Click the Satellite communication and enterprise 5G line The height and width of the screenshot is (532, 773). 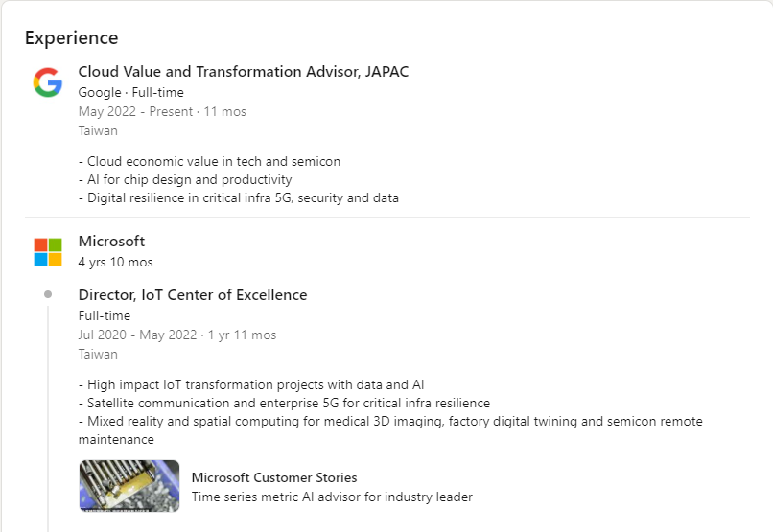tap(285, 403)
